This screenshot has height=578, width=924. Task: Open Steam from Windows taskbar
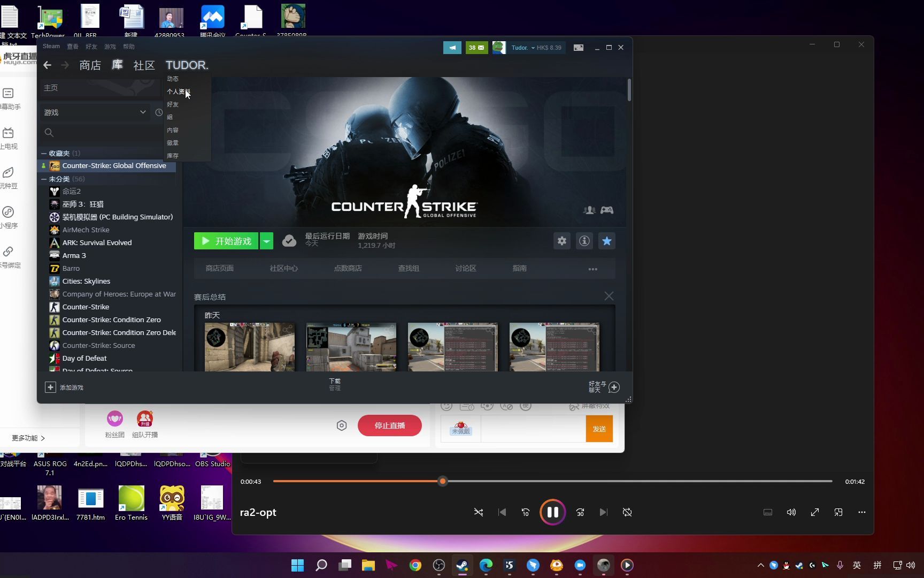coord(463,565)
